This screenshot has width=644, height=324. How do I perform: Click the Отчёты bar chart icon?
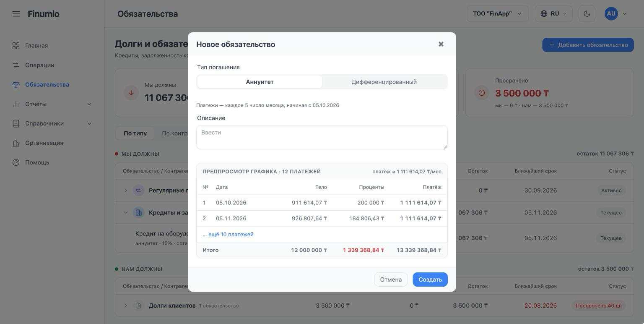tap(16, 104)
